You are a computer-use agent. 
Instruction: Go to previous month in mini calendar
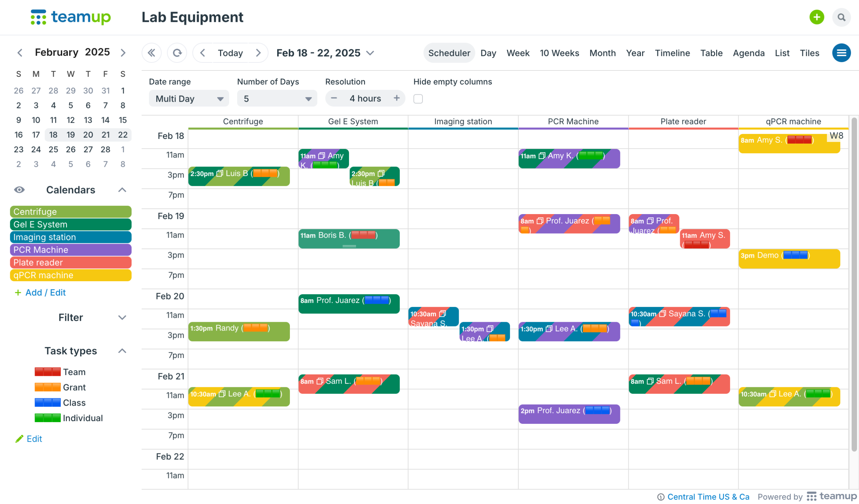click(x=20, y=52)
